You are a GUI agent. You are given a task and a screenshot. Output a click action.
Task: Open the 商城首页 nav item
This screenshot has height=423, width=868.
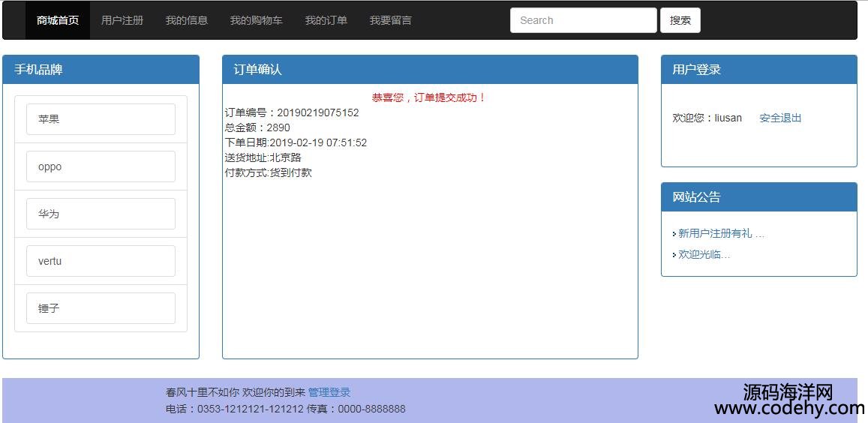[x=58, y=20]
